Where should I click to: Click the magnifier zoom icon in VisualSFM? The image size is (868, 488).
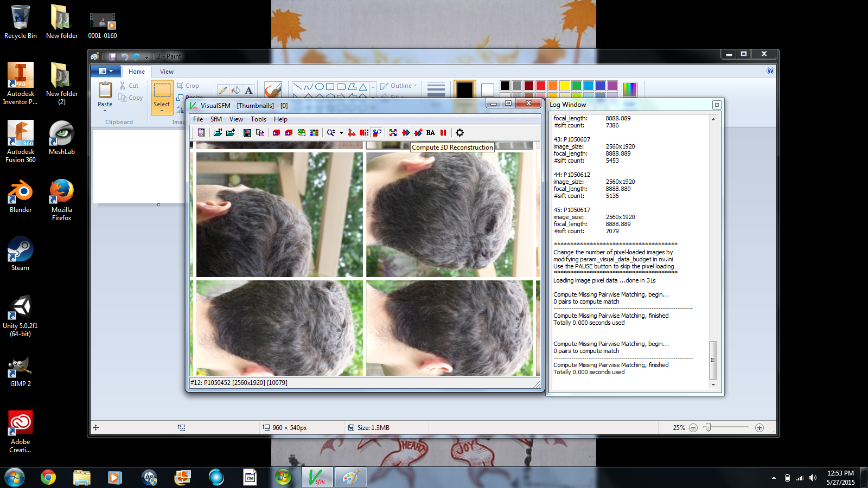(x=330, y=133)
